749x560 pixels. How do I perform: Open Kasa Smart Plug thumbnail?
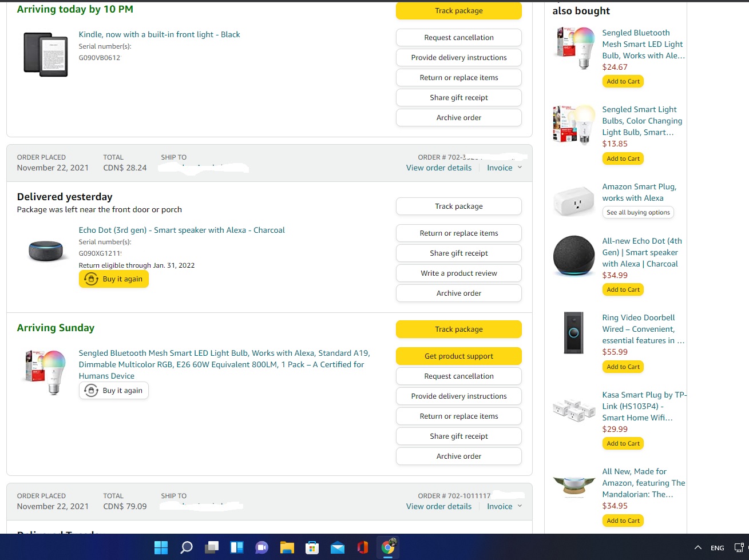574,410
